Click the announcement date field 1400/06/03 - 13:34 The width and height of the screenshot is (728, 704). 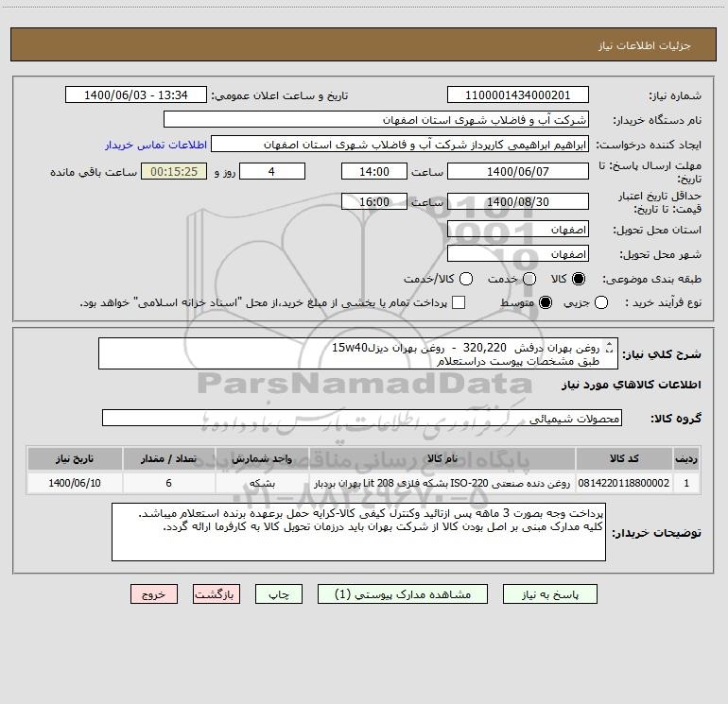point(136,95)
